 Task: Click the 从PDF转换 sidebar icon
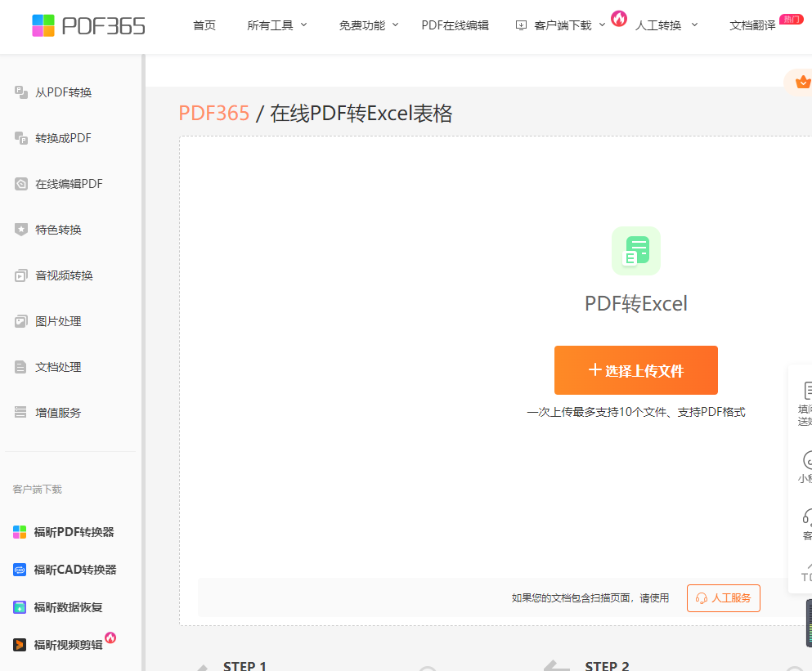[x=20, y=92]
